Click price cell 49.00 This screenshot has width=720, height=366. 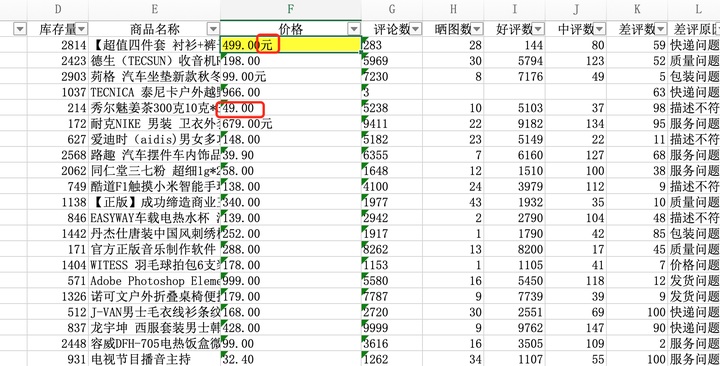[x=291, y=107]
